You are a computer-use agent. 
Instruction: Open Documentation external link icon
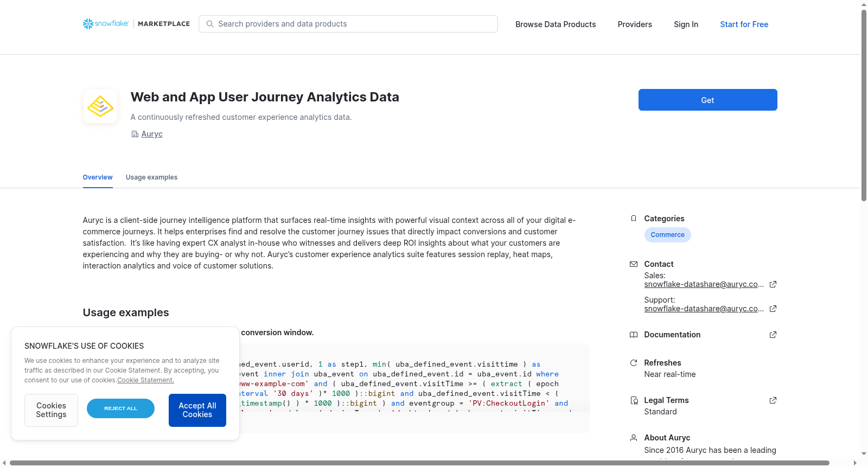click(x=773, y=335)
